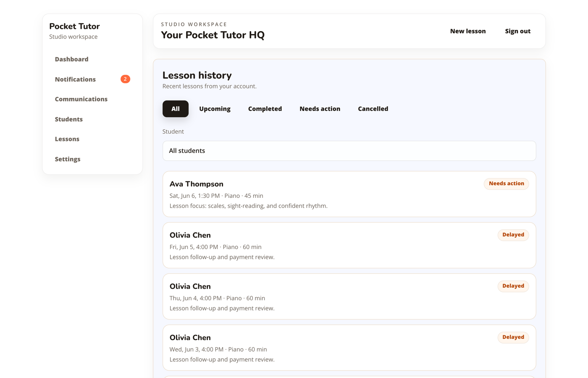Navigate to Lessons in sidebar
The height and width of the screenshot is (378, 588).
(92, 139)
